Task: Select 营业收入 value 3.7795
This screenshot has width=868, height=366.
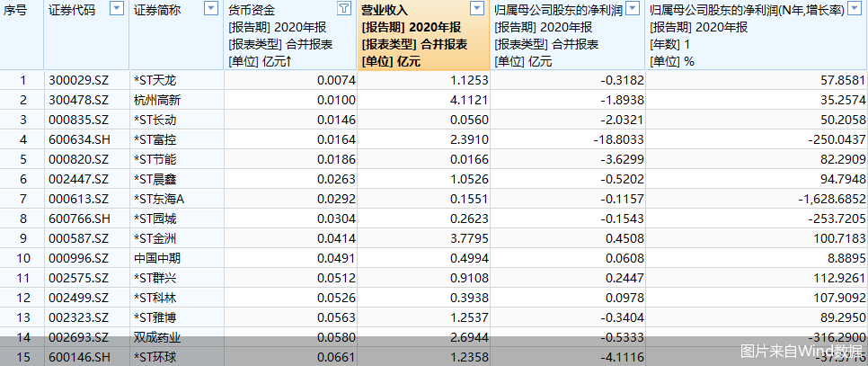Action: 469,238
